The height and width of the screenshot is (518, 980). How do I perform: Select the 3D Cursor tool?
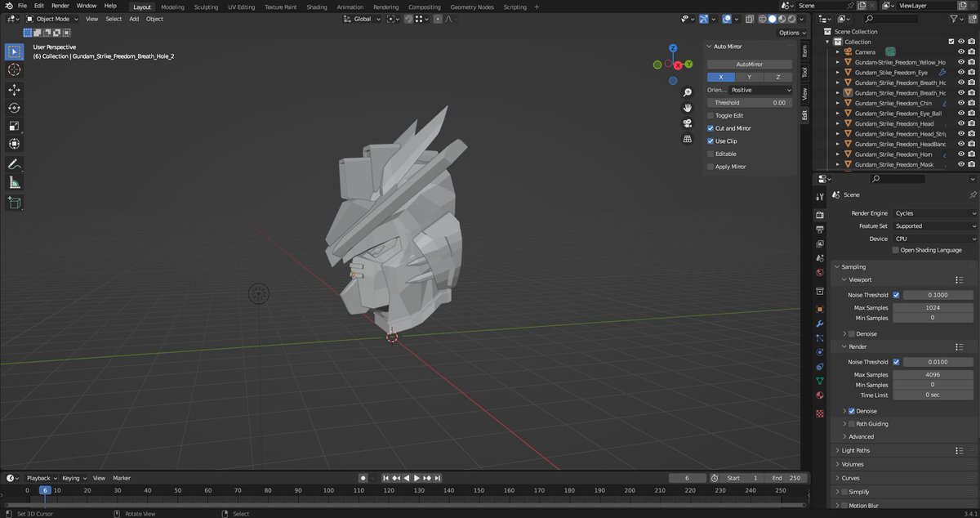coord(14,69)
